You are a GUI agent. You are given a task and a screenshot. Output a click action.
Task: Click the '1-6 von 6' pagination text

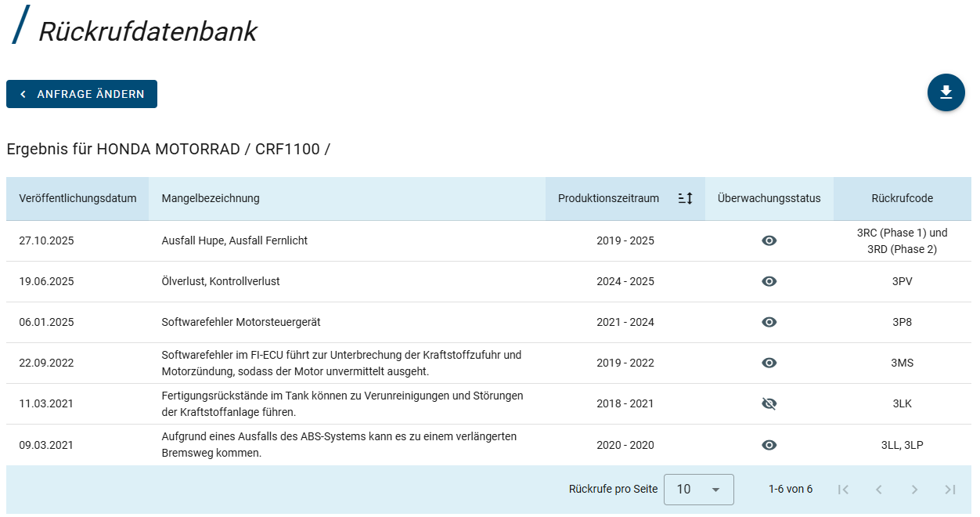[791, 489]
